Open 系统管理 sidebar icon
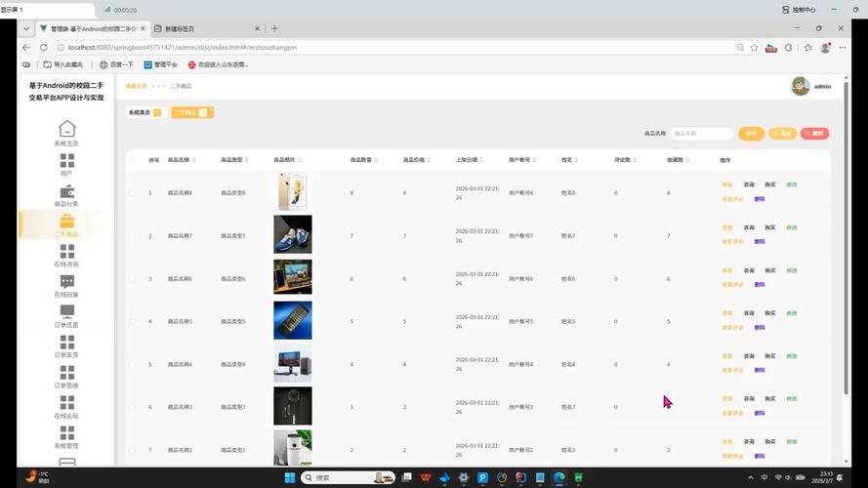The height and width of the screenshot is (488, 868). pos(67,432)
